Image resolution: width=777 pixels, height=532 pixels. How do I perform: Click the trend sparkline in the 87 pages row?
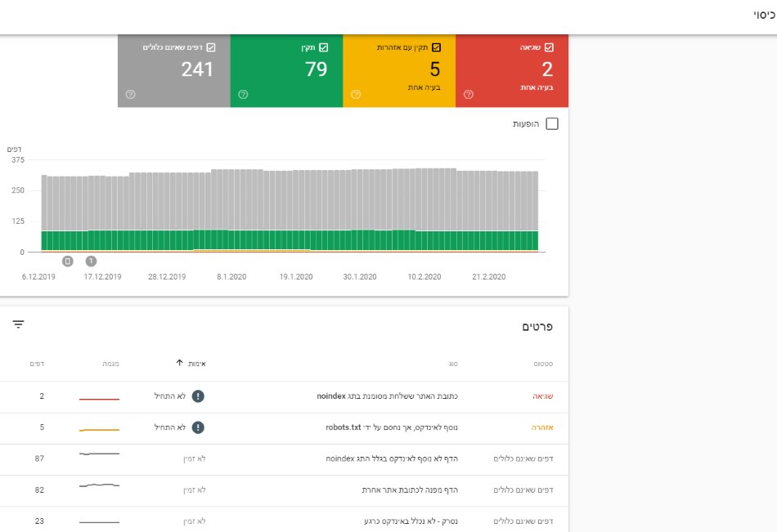pyautogui.click(x=99, y=454)
